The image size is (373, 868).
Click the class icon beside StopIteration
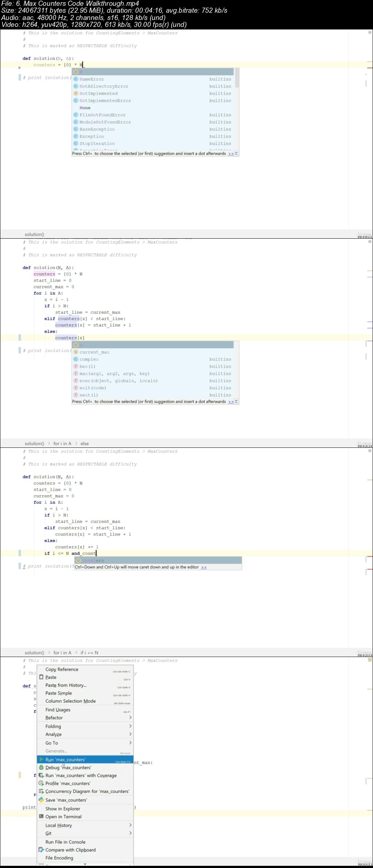tap(76, 143)
